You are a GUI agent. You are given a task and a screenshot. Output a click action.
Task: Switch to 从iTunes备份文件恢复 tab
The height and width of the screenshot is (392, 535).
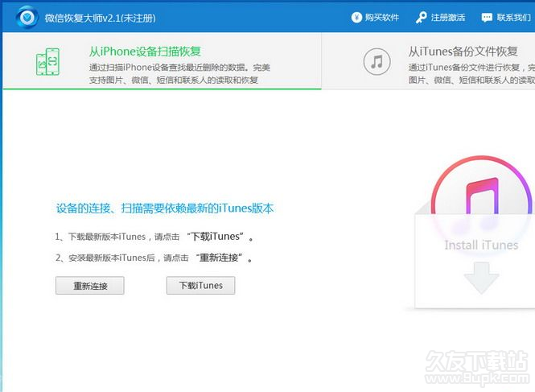[429, 61]
